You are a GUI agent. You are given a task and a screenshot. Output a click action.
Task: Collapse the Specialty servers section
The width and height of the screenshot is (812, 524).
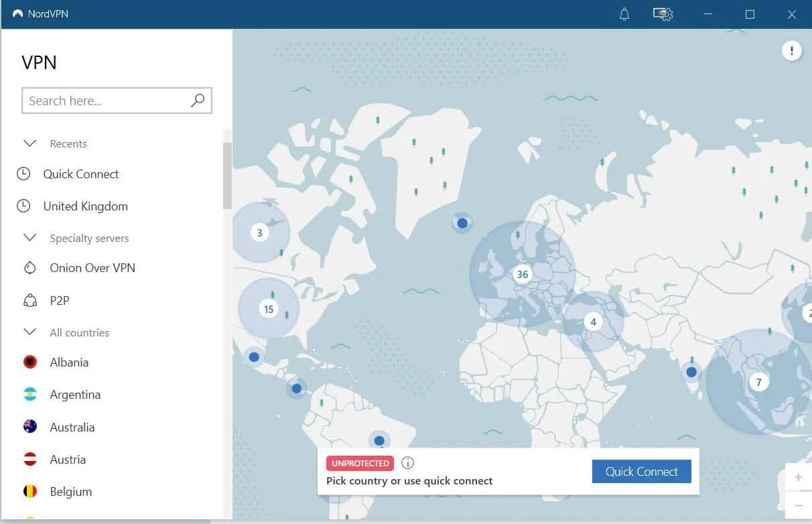(x=29, y=238)
